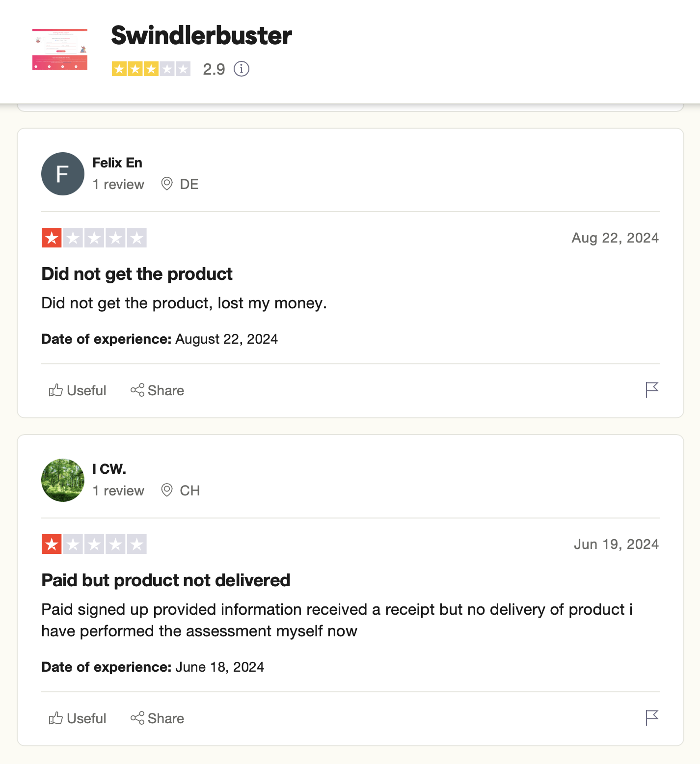Open the overall star rating filter
Screen dimensions: 700x764
(151, 69)
